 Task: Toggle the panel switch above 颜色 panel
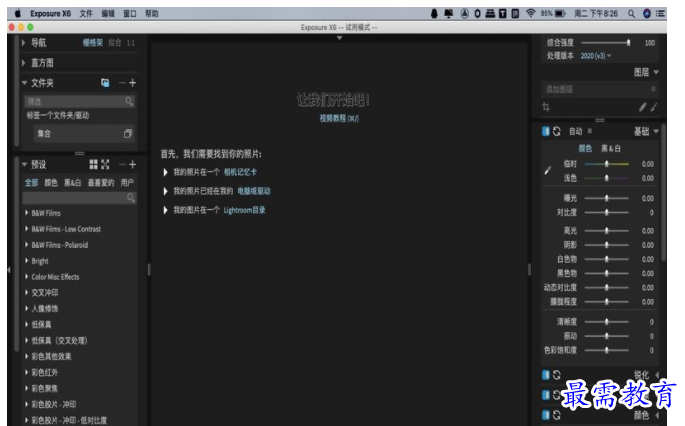point(546,395)
